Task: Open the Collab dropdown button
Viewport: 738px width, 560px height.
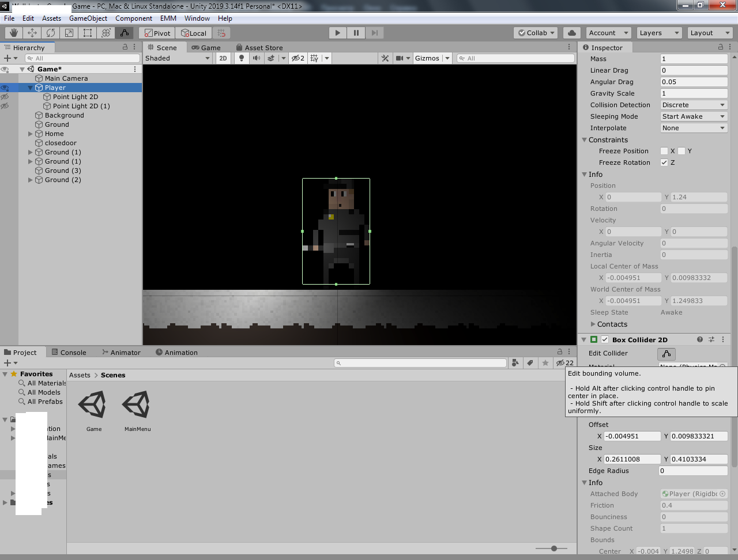Action: click(536, 33)
